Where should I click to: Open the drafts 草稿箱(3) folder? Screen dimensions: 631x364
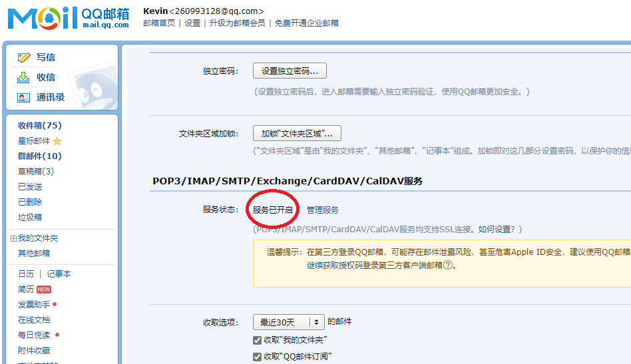pyautogui.click(x=36, y=171)
